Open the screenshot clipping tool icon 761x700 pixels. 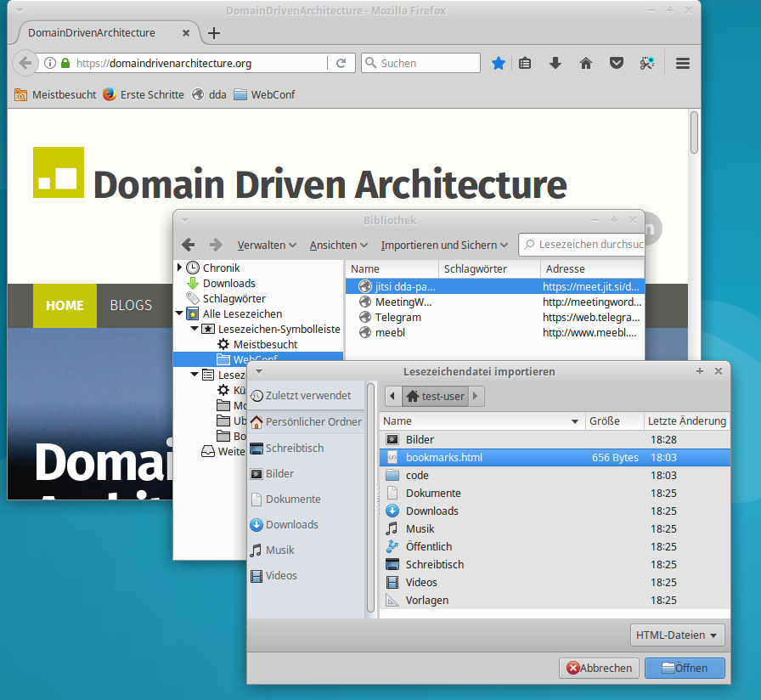pyautogui.click(x=647, y=63)
